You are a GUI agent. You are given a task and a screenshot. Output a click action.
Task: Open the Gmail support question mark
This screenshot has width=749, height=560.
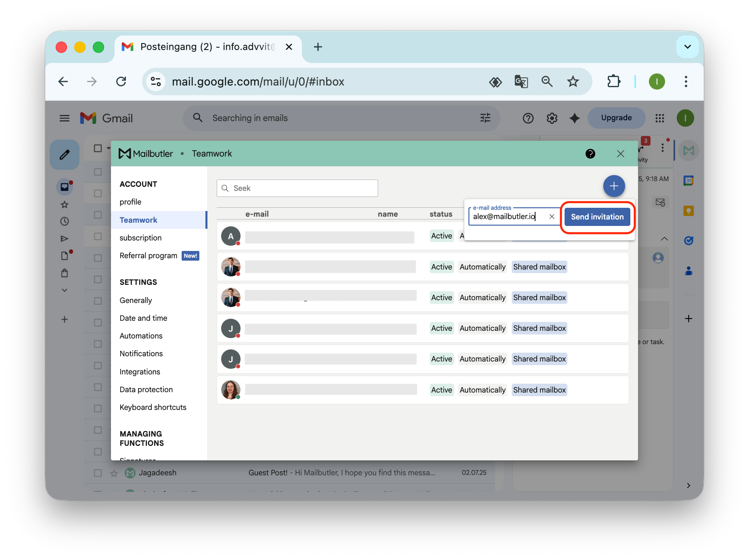point(528,118)
